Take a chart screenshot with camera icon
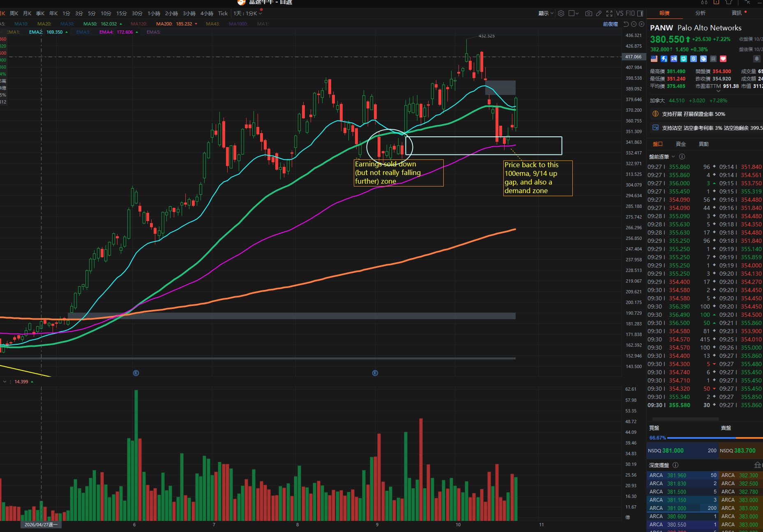The height and width of the screenshot is (532, 763). [588, 13]
